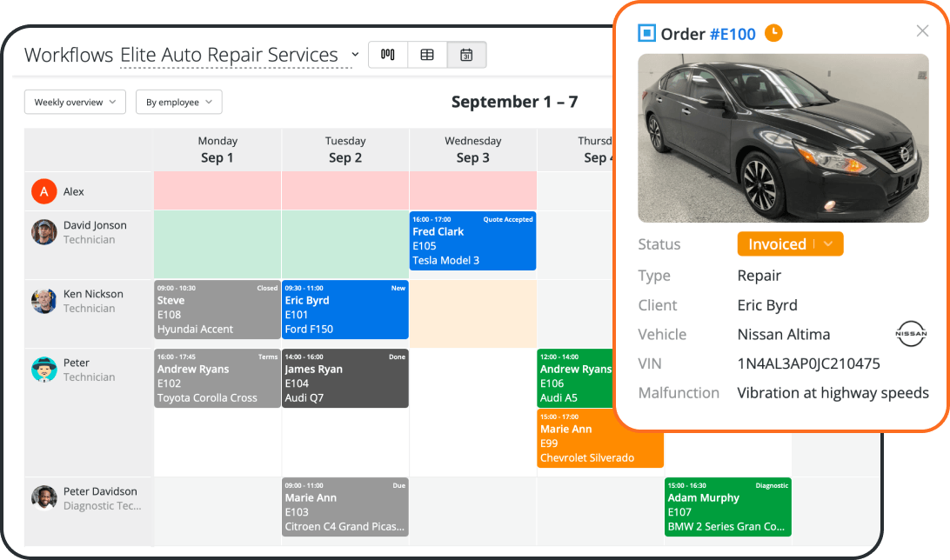Click the Nissan Altima vehicle photo

point(783,138)
